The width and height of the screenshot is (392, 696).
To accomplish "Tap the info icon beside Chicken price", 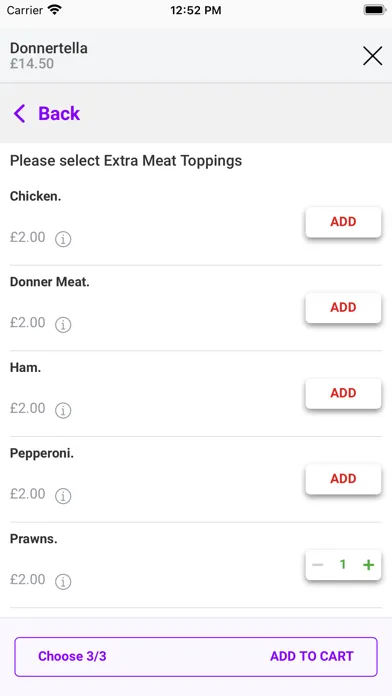I will (x=63, y=239).
